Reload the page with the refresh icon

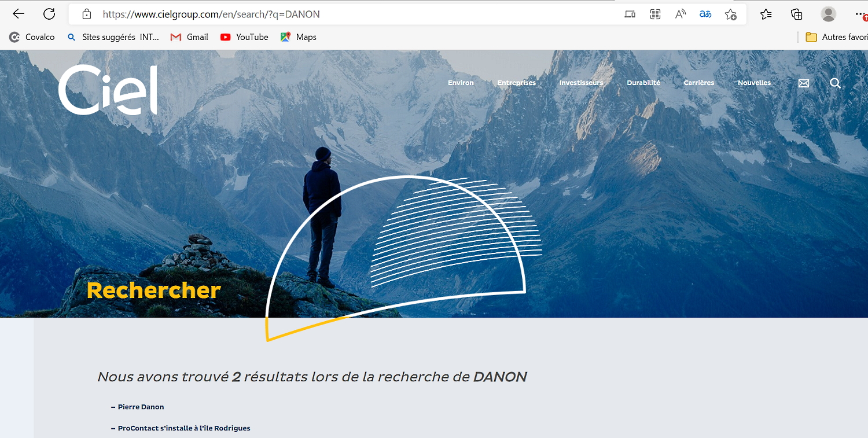pos(49,14)
